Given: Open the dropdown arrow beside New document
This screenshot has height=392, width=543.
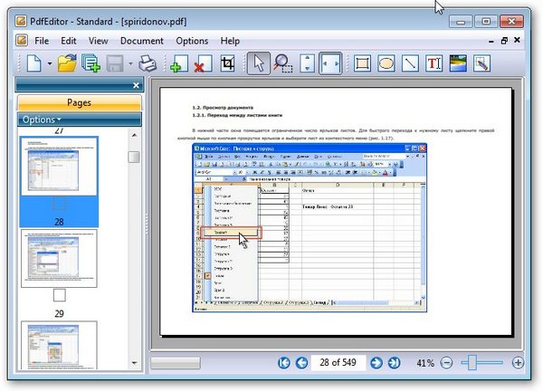Looking at the screenshot, I should click(x=49, y=64).
